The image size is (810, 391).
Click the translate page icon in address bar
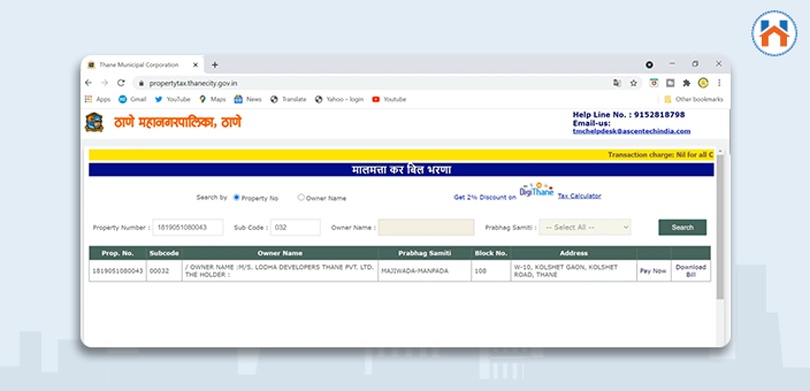[617, 83]
